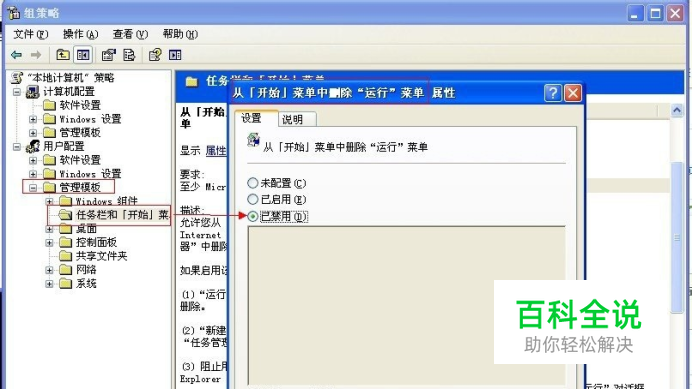
Task: Click the Local Computer Policy root icon
Action: coord(17,78)
